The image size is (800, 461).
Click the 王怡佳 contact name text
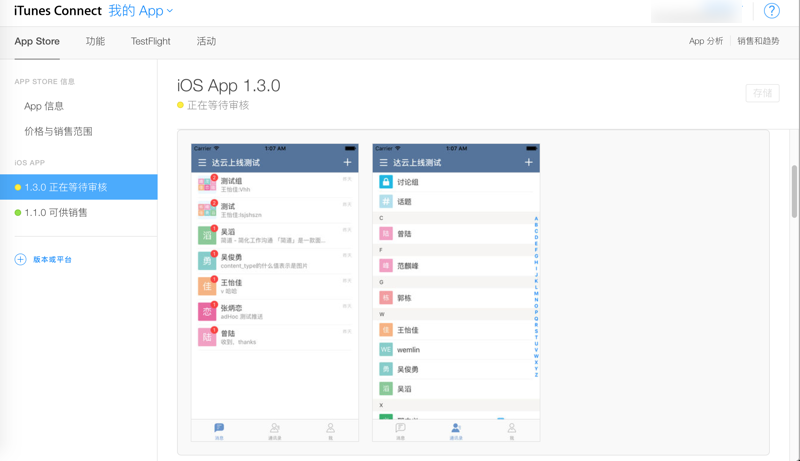408,330
